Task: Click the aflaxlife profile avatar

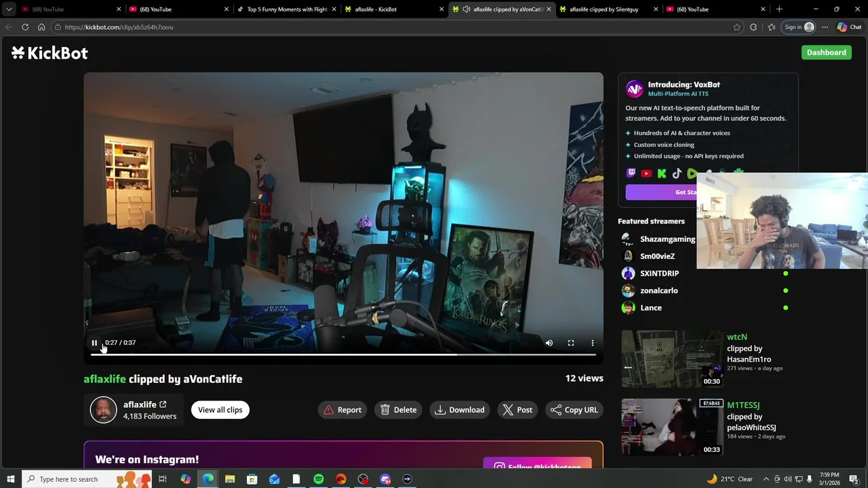Action: coord(104,410)
